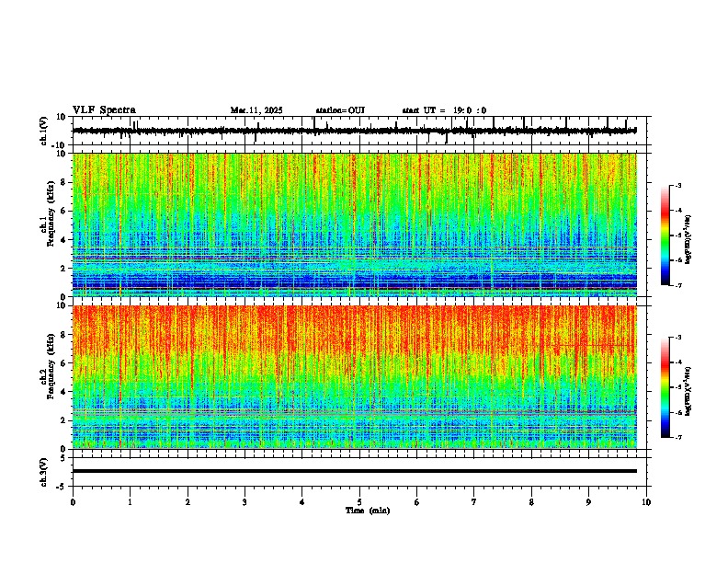This screenshot has height=563, width=728.
Task: Click Time axis tick label "7"
Action: tap(474, 502)
